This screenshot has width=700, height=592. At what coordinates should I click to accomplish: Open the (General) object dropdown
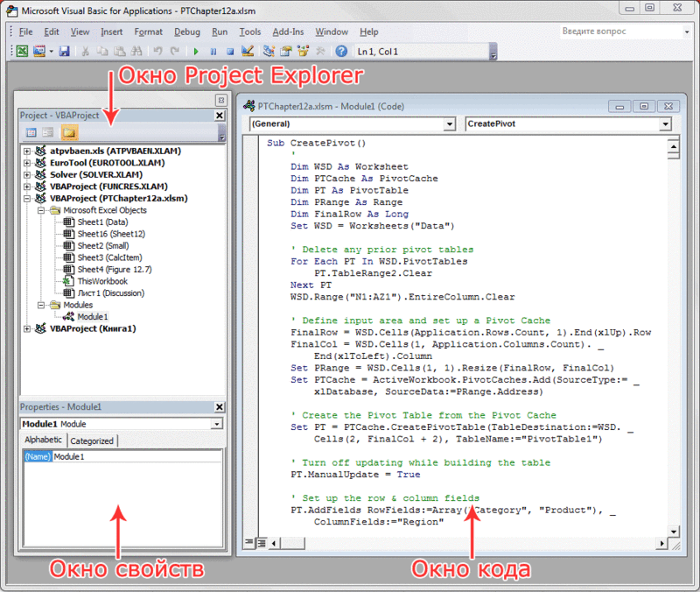coord(450,123)
